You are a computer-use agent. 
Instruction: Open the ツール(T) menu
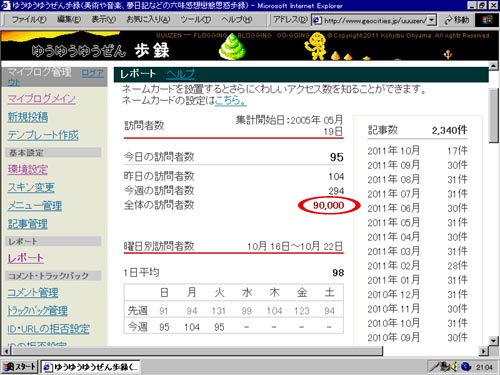[196, 20]
